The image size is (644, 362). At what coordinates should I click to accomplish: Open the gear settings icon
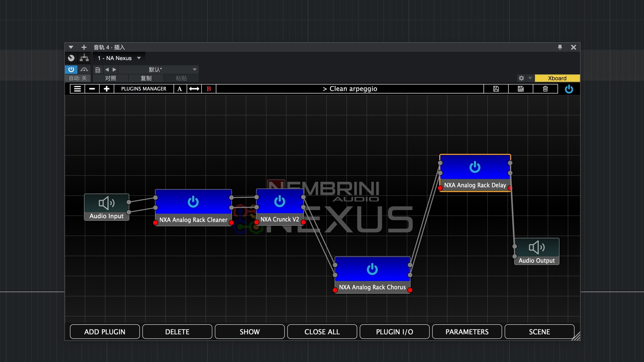pyautogui.click(x=521, y=78)
